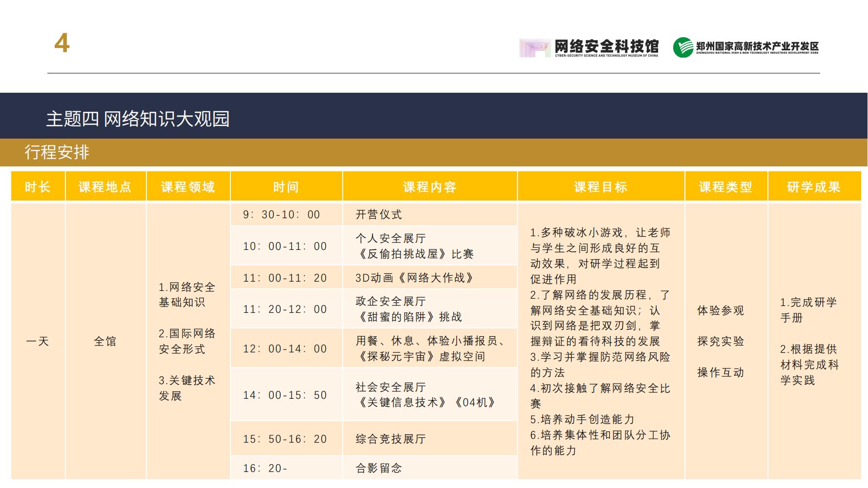Click the 郑州国家高新技术产业开发区 logo
This screenshot has width=868, height=488.
click(746, 47)
